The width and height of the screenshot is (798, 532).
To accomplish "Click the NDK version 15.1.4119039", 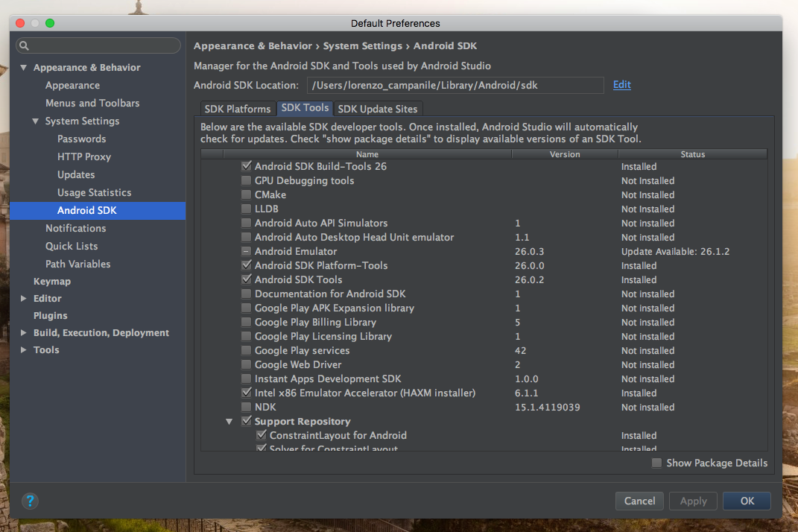I will 547,408.
